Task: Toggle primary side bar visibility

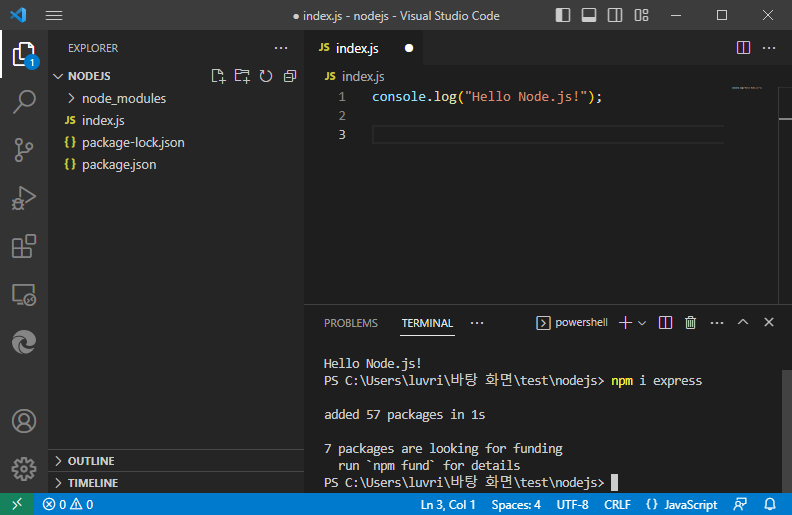Action: click(563, 16)
